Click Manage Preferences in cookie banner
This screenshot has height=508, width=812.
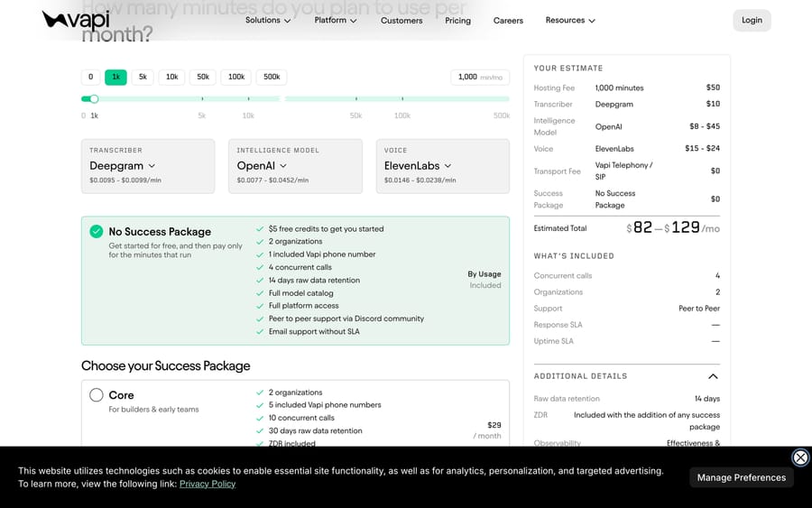[741, 477]
